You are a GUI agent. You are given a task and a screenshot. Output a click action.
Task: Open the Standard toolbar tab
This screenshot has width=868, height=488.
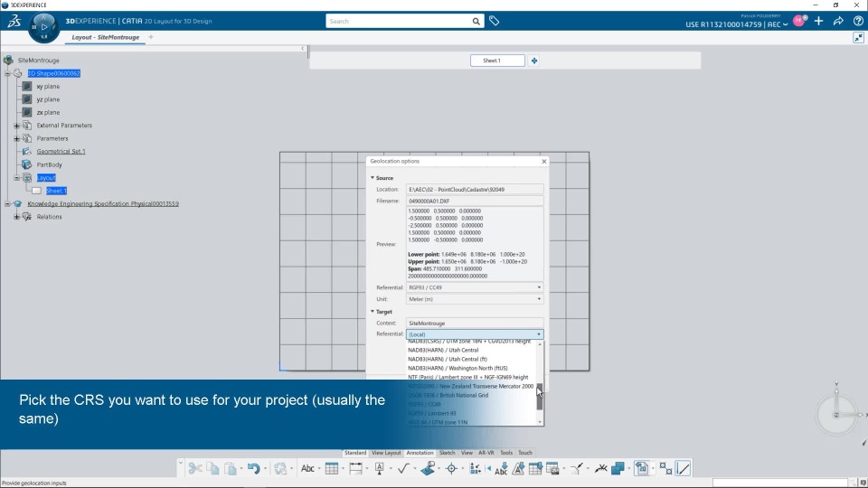click(354, 453)
